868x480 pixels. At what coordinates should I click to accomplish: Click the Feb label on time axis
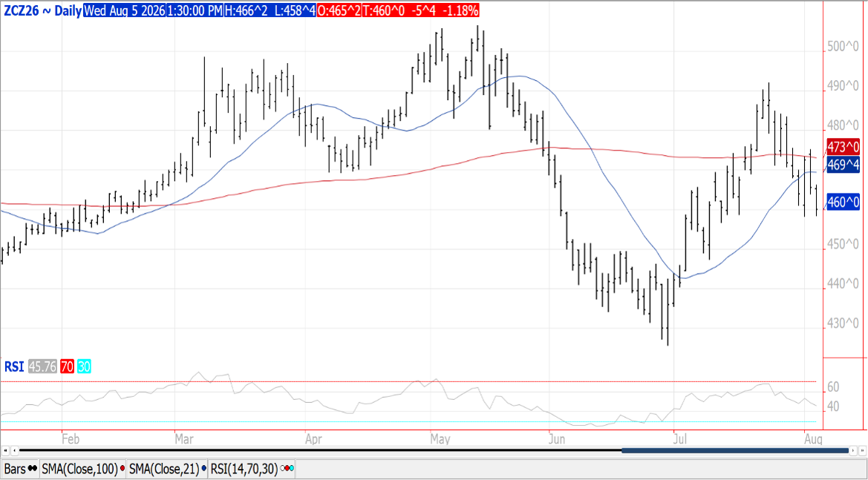[71, 440]
